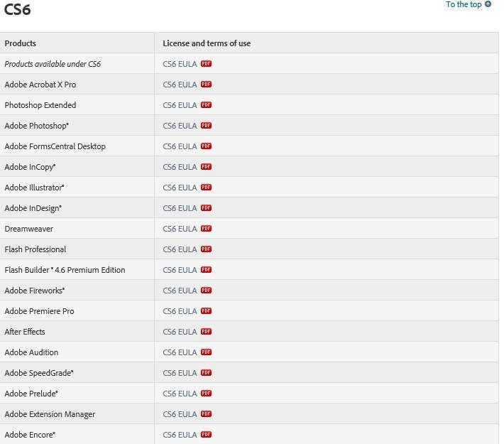The height and width of the screenshot is (444, 504).
Task: Click the PDF icon in the Products available under CS6 row
Action: pos(206,64)
